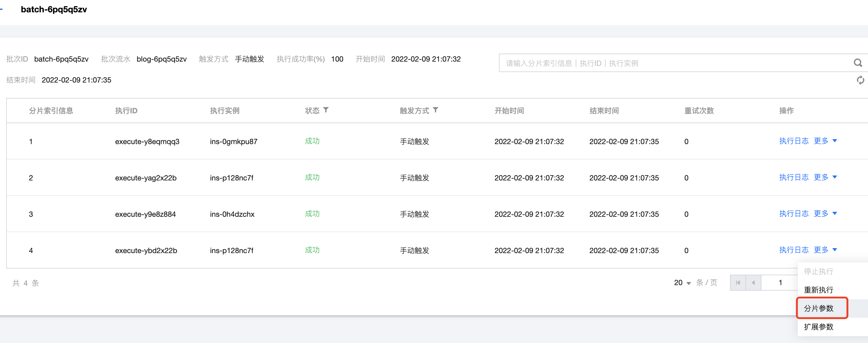
Task: Open 执行日志 for execute-yag2x22b
Action: coord(793,178)
